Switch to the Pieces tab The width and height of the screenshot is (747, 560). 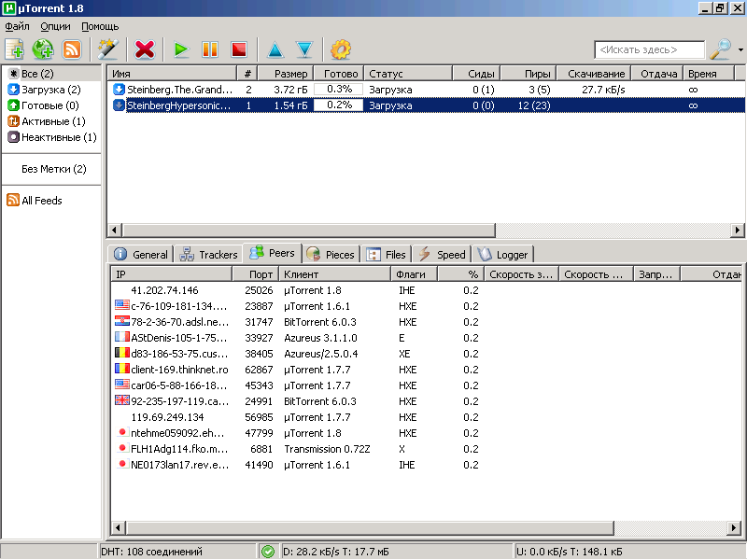point(331,254)
